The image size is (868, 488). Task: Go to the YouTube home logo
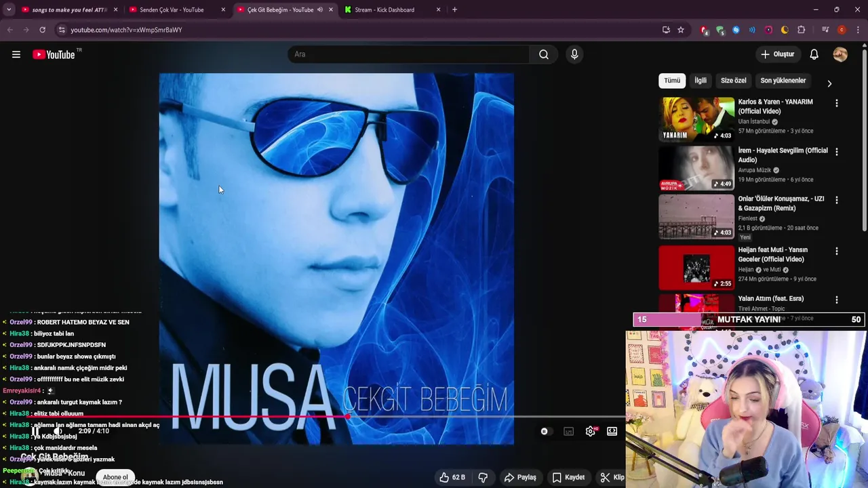[x=54, y=54]
